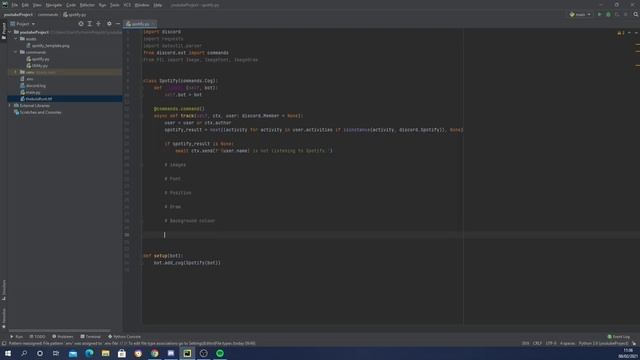
Task: Open the Run menu
Action: 102,5
